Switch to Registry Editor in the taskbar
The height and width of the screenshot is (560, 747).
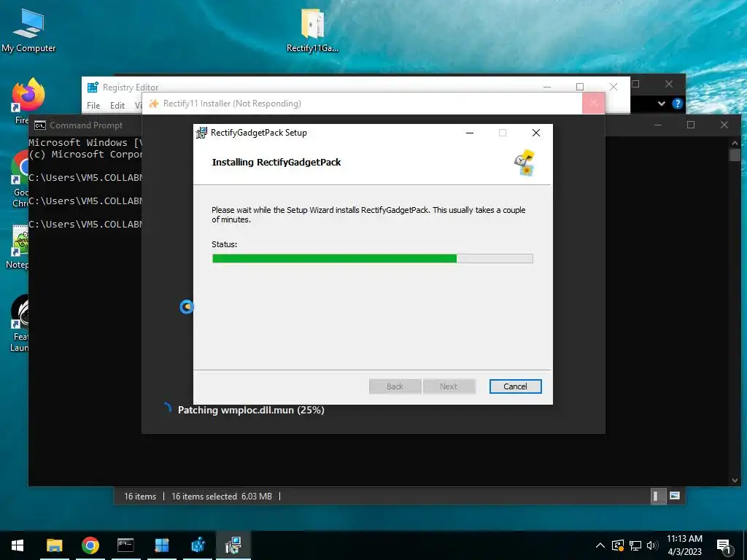[198, 545]
